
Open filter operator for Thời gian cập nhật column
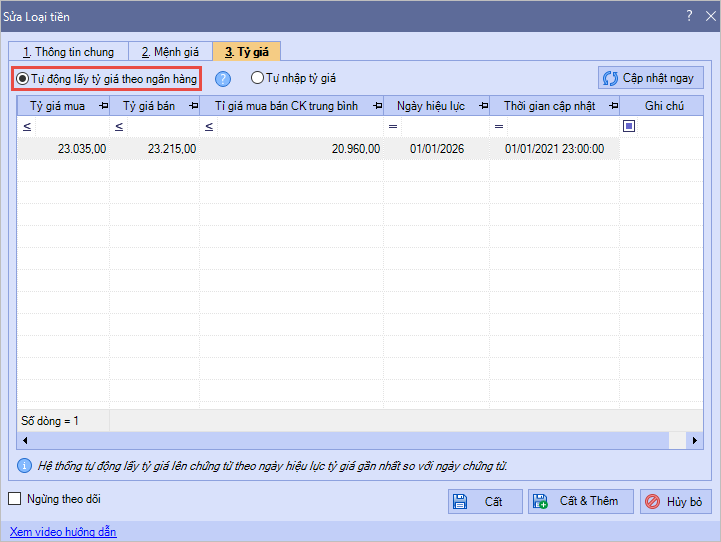pyautogui.click(x=497, y=127)
